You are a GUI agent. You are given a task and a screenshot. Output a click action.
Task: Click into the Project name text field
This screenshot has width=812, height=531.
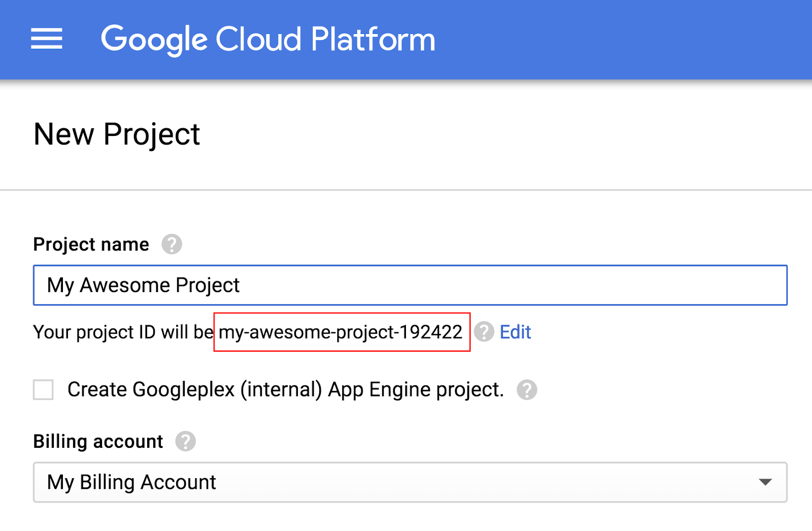(x=410, y=285)
